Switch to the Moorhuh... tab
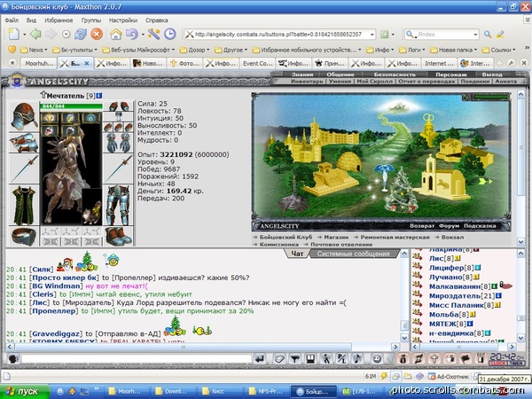Viewport: 532px width, 399px height. [x=38, y=64]
